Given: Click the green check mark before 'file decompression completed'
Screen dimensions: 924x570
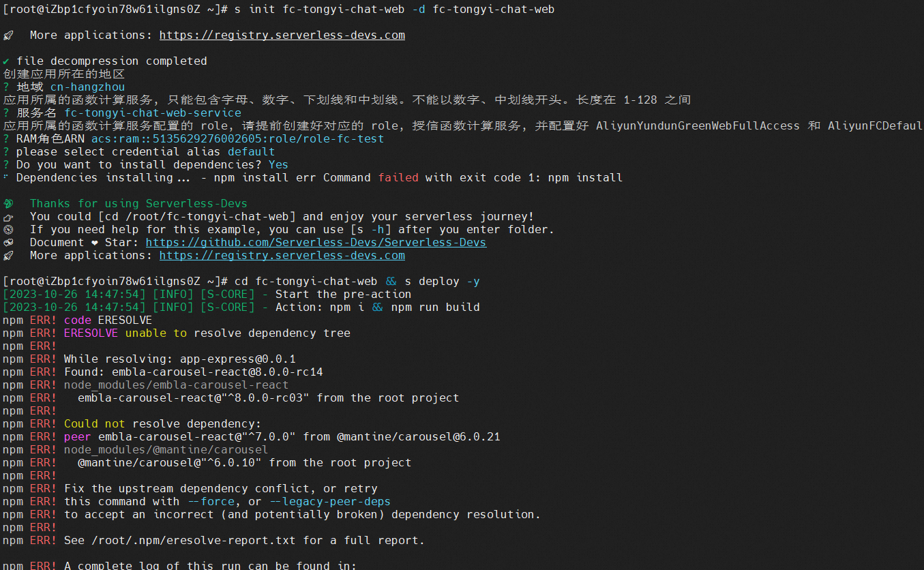Looking at the screenshot, I should (x=6, y=61).
